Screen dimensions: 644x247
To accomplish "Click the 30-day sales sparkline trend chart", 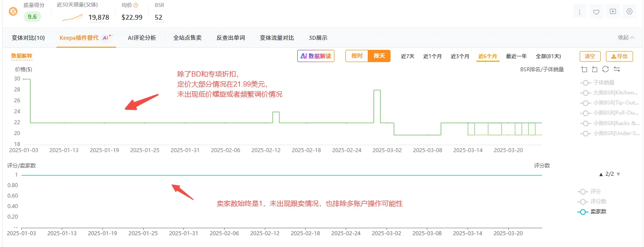I will tap(73, 17).
